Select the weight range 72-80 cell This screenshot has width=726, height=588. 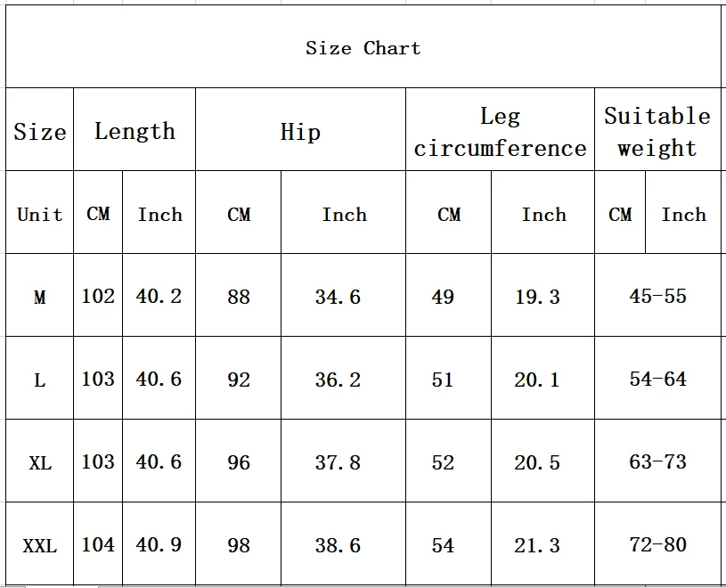pos(657,543)
